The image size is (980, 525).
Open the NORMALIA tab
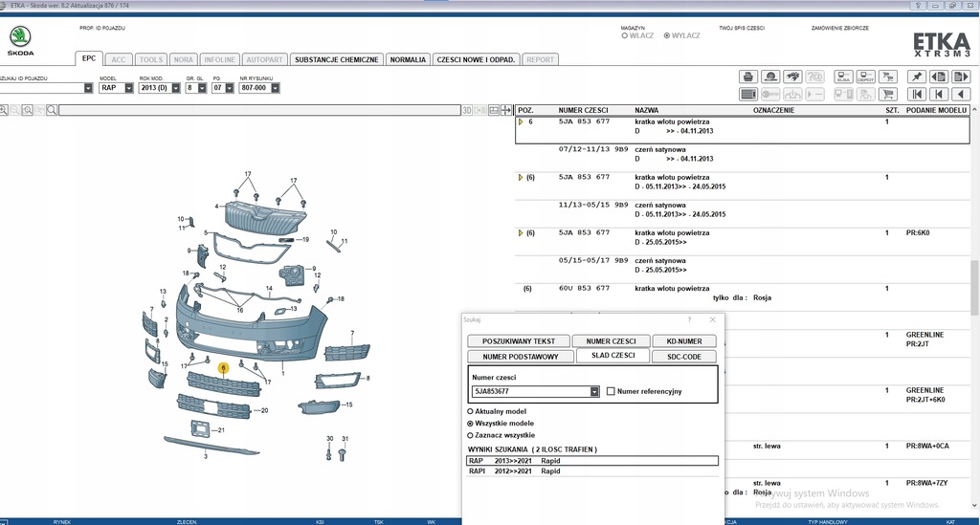click(x=409, y=59)
